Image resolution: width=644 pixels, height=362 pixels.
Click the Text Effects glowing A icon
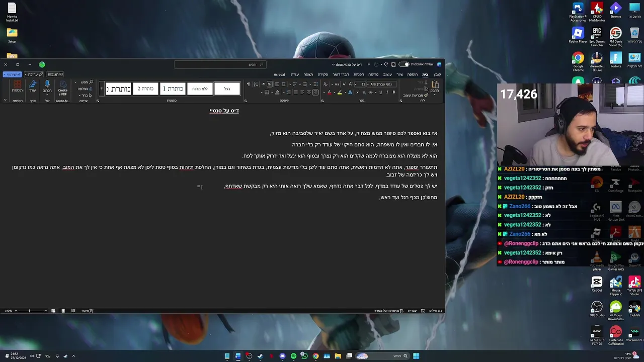[350, 93]
